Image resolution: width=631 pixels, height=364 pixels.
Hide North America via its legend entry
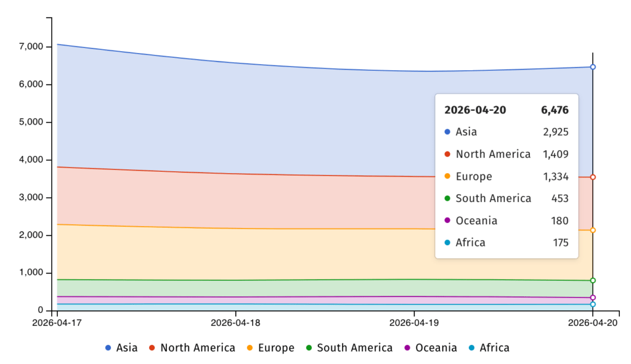192,347
